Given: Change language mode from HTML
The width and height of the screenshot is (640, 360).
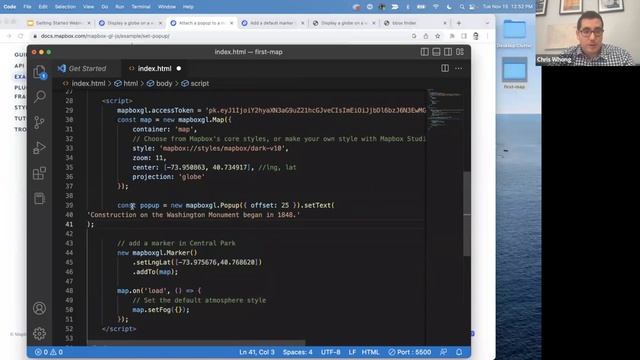Looking at the screenshot, I should tap(370, 352).
